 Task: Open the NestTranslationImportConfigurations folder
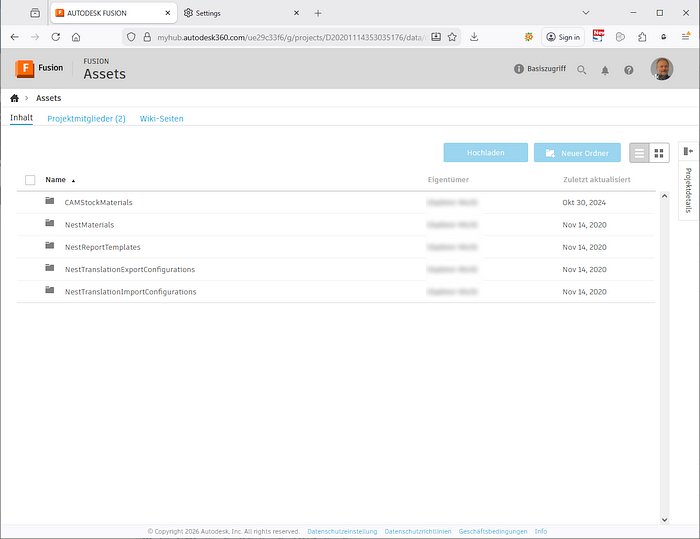(130, 292)
